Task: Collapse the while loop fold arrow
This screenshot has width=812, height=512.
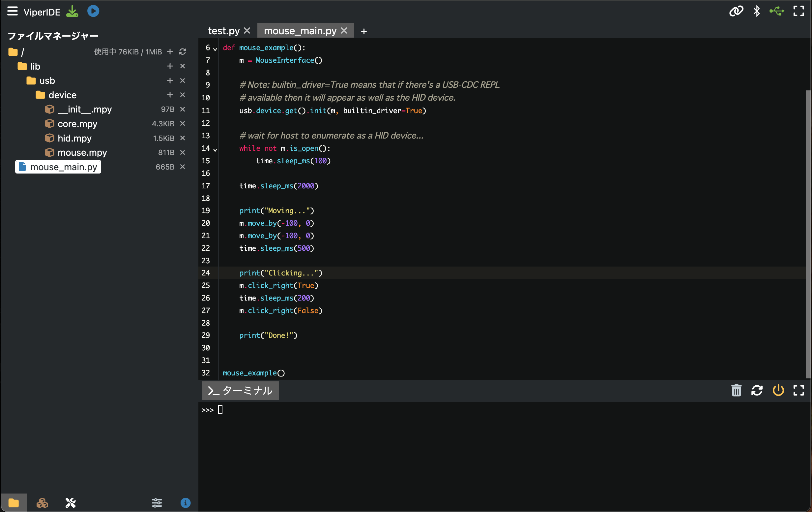Action: pos(215,149)
